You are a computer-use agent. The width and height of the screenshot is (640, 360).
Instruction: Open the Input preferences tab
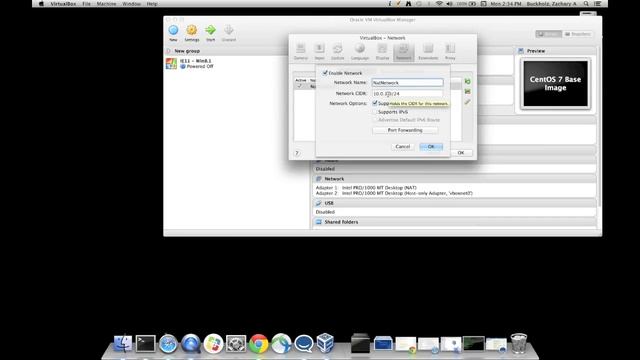[x=319, y=52]
